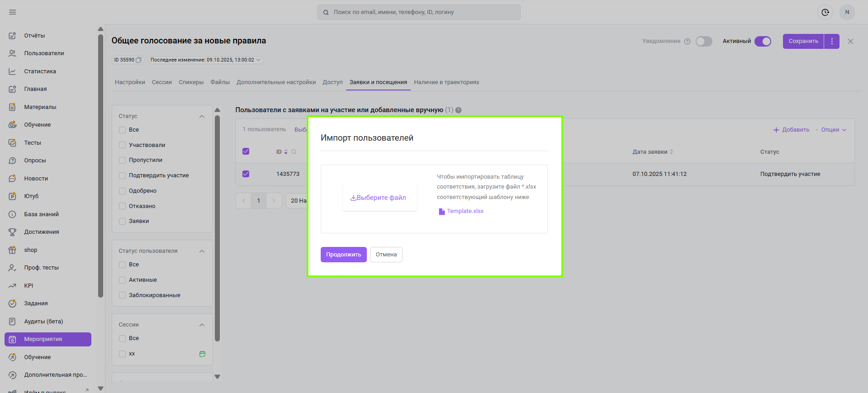Click the calendar icon in xx session row
Viewport: 868px width, 393px height.
coord(202,354)
